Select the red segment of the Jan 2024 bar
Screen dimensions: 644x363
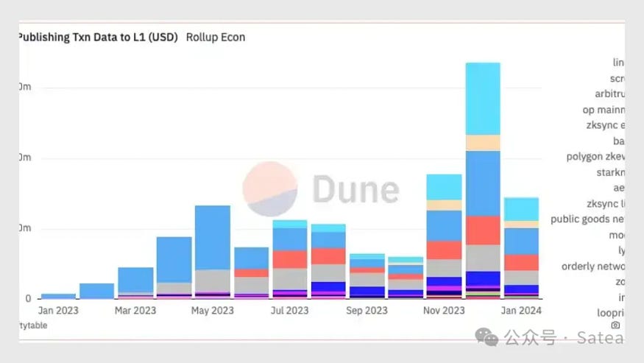tap(521, 263)
